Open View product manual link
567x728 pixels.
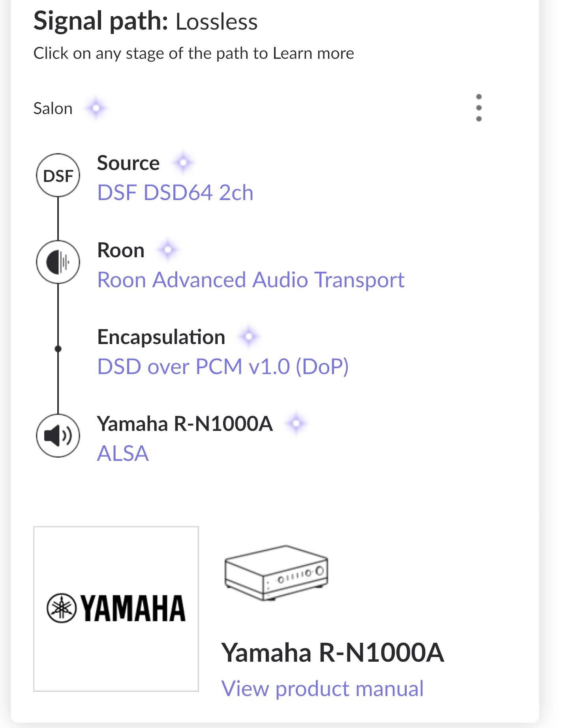click(322, 689)
